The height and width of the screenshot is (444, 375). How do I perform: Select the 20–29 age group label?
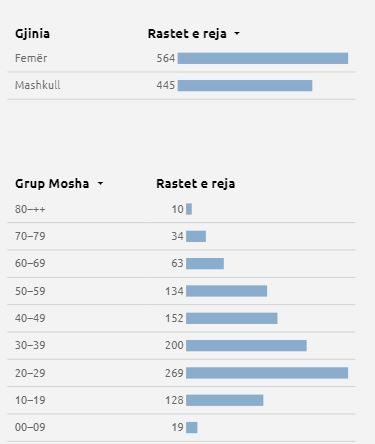pyautogui.click(x=30, y=373)
